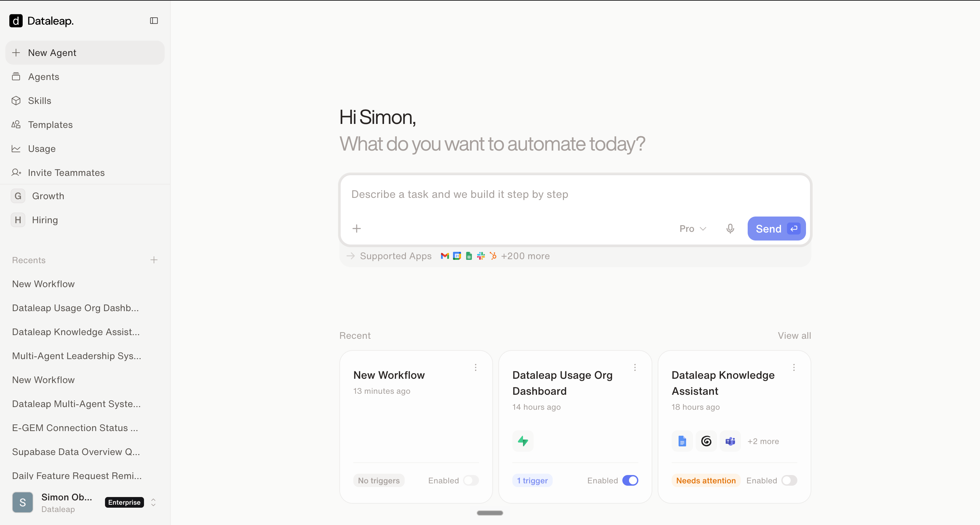
Task: Open Usage in sidebar
Action: tap(85, 148)
